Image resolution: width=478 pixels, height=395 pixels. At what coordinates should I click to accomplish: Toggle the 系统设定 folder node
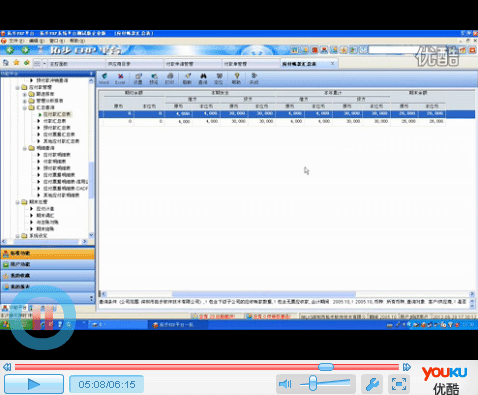(18, 236)
